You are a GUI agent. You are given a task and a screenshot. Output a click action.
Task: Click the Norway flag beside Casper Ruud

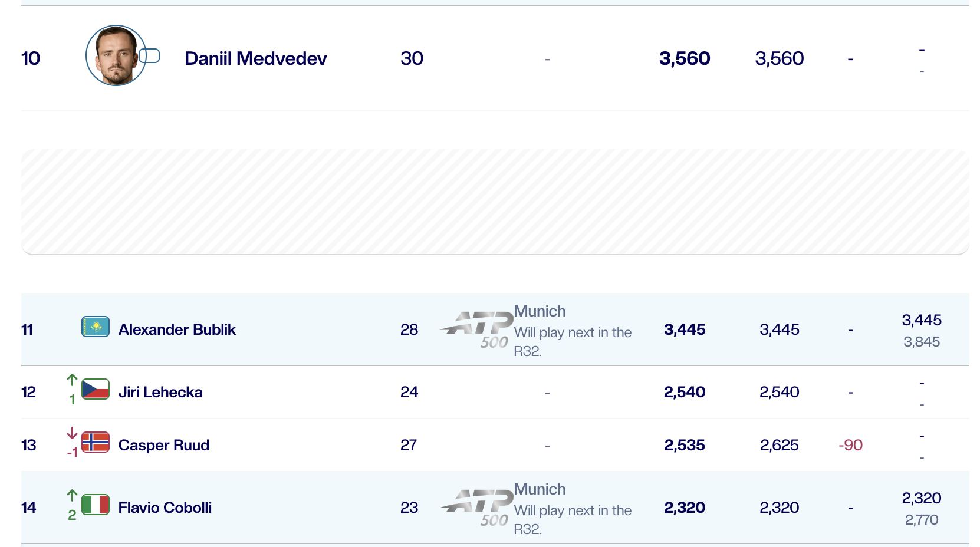(96, 442)
